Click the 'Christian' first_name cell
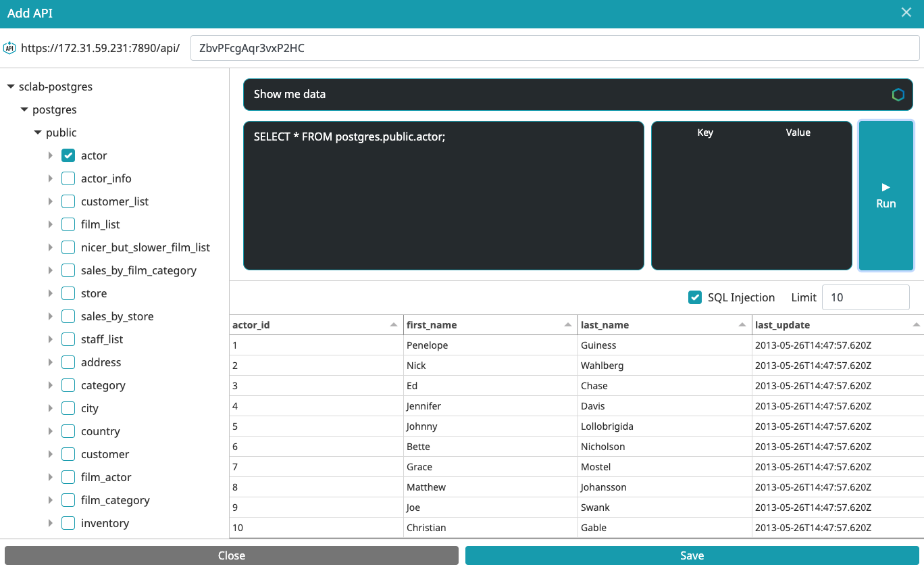 (x=491, y=528)
